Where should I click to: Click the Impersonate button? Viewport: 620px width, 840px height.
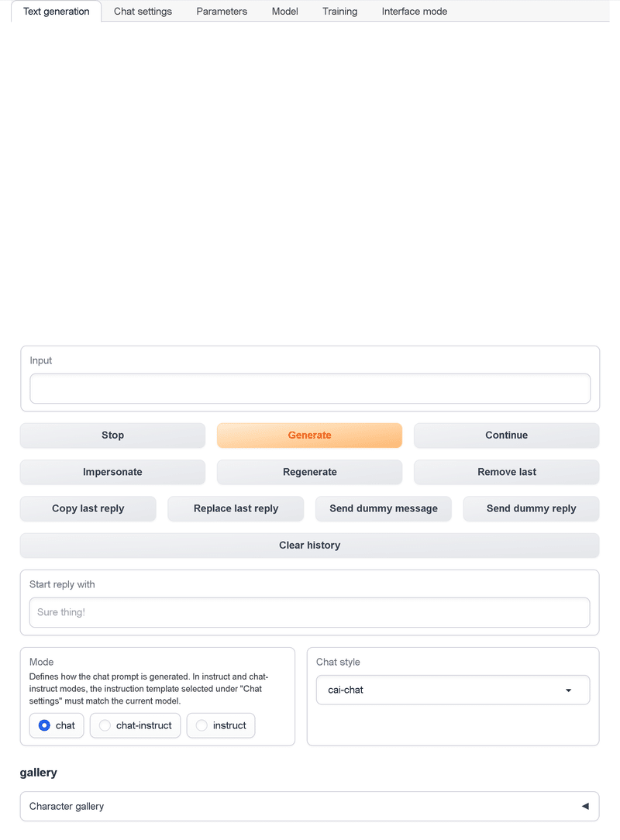click(112, 472)
